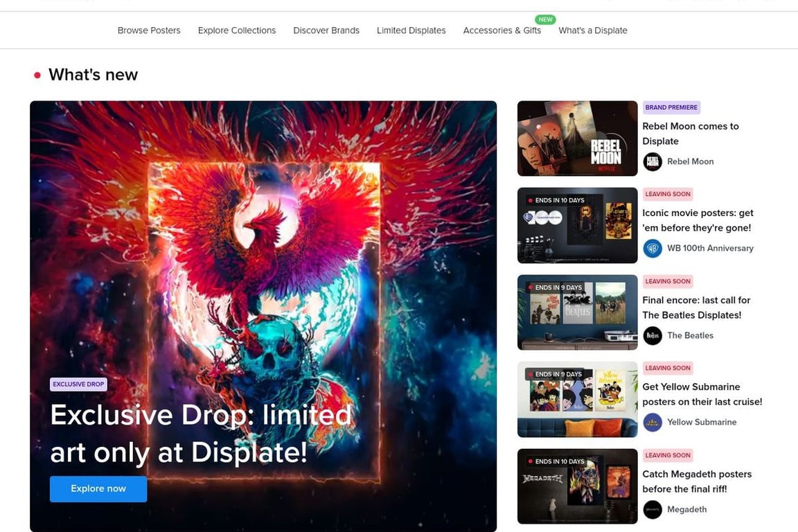Viewport: 798px width, 532px height.
Task: Click the EXCLUSIVE DROP badge on the banner
Action: click(78, 384)
